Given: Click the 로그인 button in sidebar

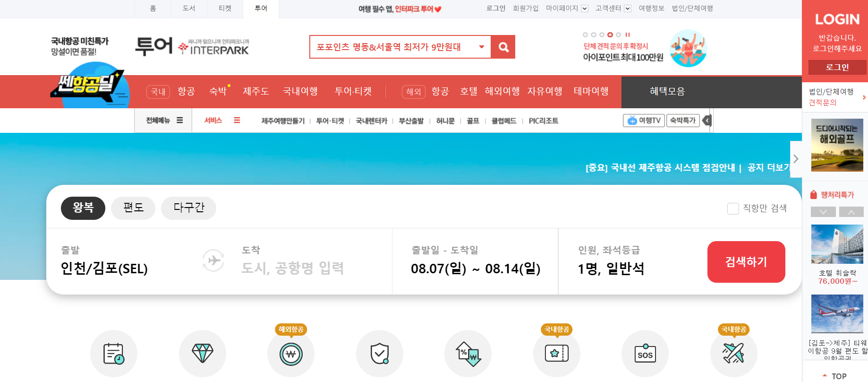Looking at the screenshot, I should (x=837, y=67).
